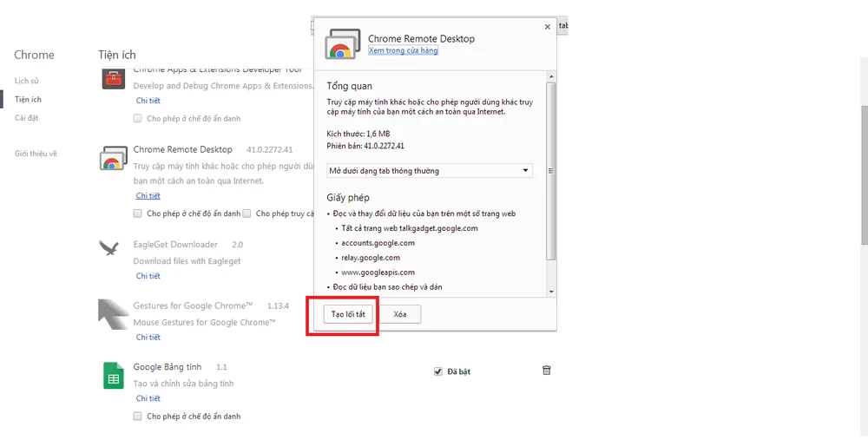Image resolution: width=868 pixels, height=440 pixels.
Task: Close the Chrome Remote Desktop details dialog
Action: click(547, 27)
